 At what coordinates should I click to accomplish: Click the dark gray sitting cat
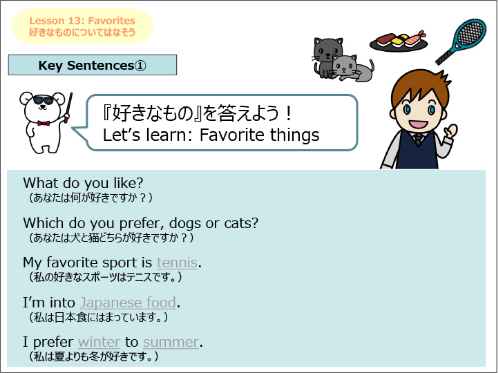326,57
